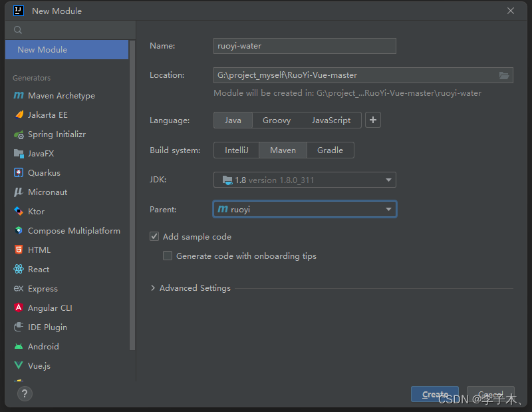This screenshot has height=412, width=532.
Task: Open the folder browser for Location
Action: [x=504, y=75]
